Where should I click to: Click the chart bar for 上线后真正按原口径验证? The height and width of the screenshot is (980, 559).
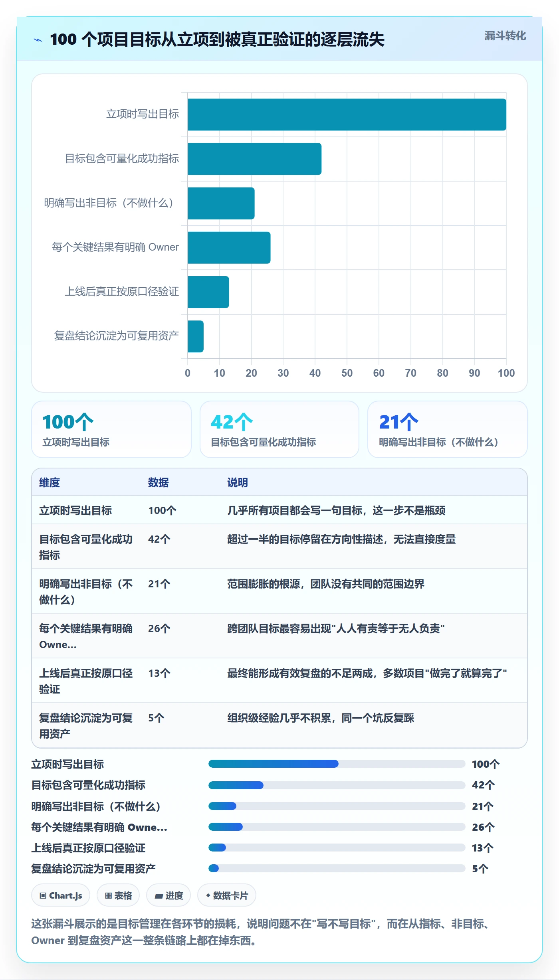tap(208, 292)
